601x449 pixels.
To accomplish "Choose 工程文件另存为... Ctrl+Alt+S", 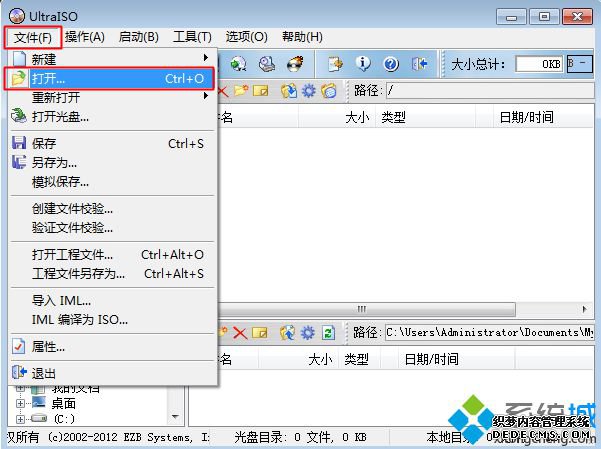I will pyautogui.click(x=111, y=274).
